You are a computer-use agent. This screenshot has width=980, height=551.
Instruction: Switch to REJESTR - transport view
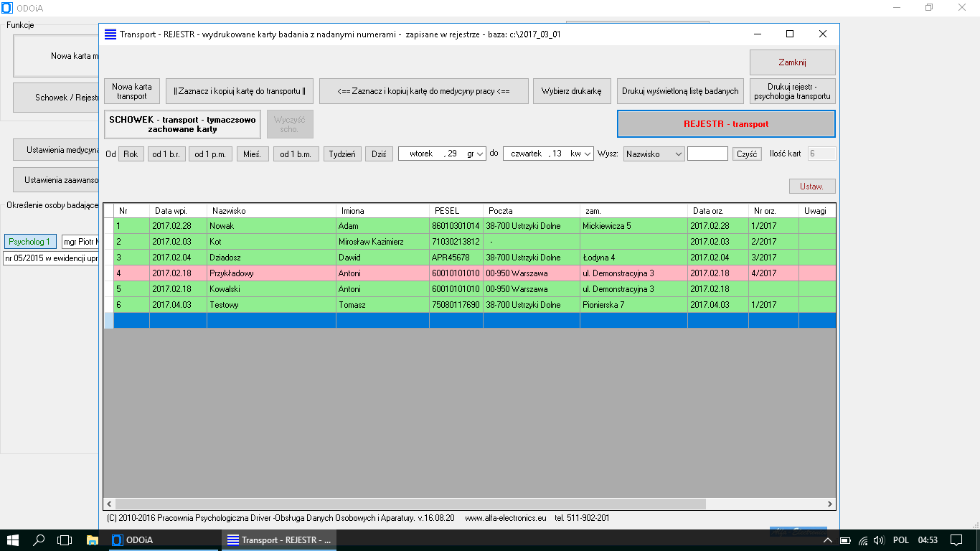pyautogui.click(x=725, y=123)
